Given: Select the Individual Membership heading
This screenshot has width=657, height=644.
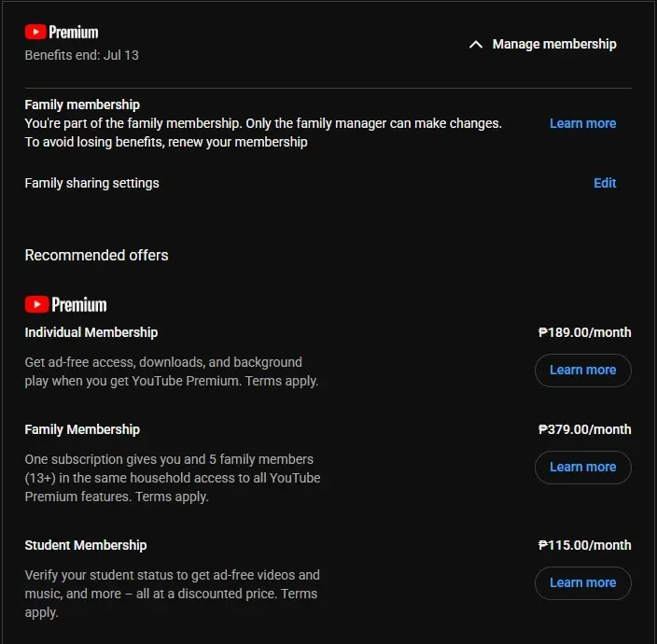Looking at the screenshot, I should (x=91, y=332).
